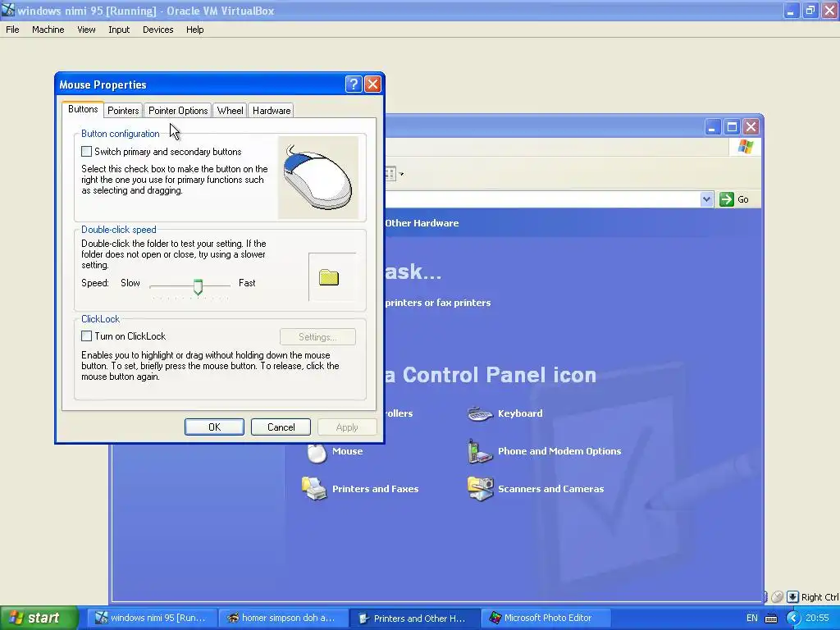The height and width of the screenshot is (630, 840).
Task: Open the Printers and Faxes link
Action: pos(375,489)
